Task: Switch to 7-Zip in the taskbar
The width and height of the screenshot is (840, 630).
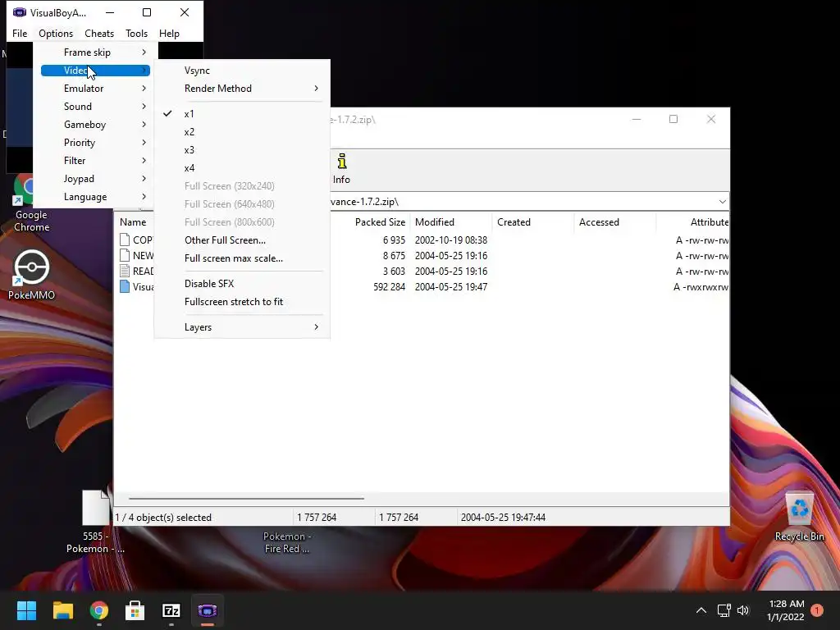Action: tap(171, 610)
